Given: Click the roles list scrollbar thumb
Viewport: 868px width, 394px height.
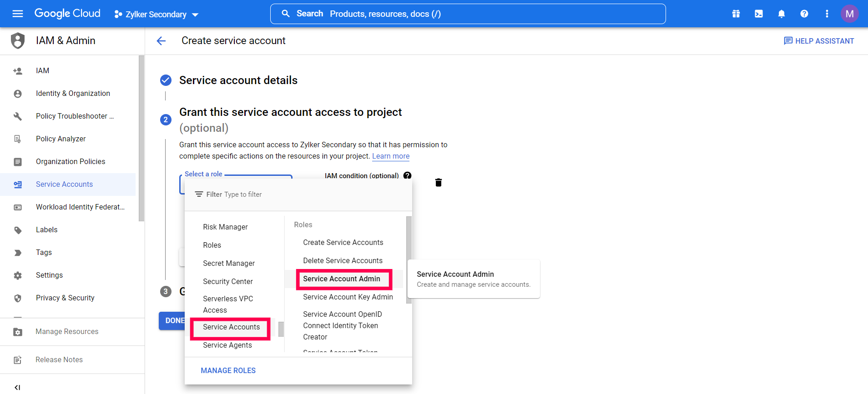Looking at the screenshot, I should tap(409, 260).
